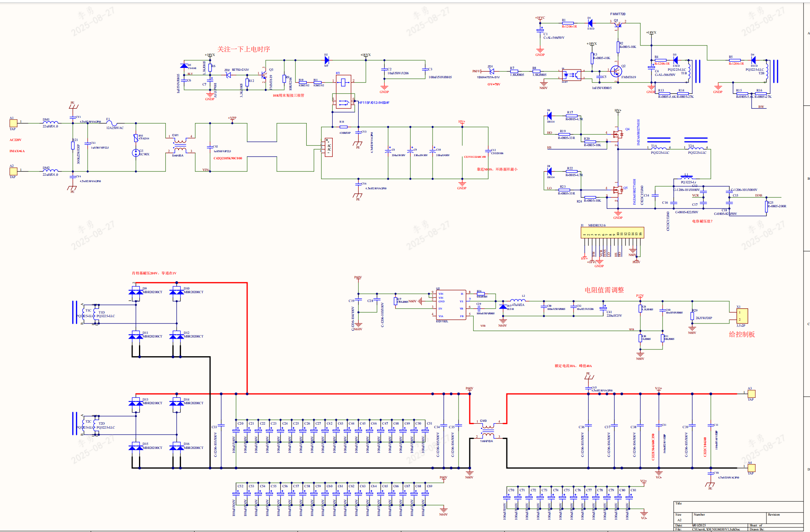
Task: Select MOSFET Q4 symbol
Action: pos(617,135)
